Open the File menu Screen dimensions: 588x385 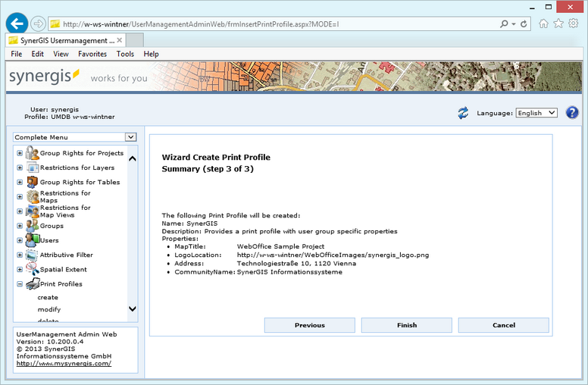tap(17, 54)
